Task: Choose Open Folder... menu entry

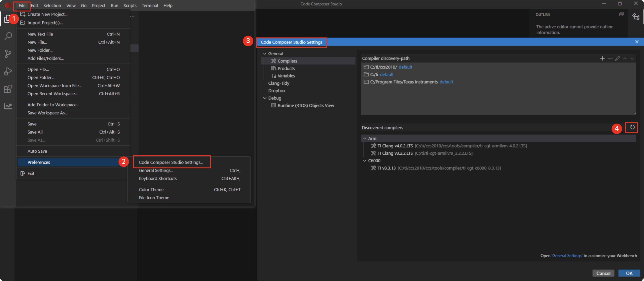Action: (x=73, y=78)
